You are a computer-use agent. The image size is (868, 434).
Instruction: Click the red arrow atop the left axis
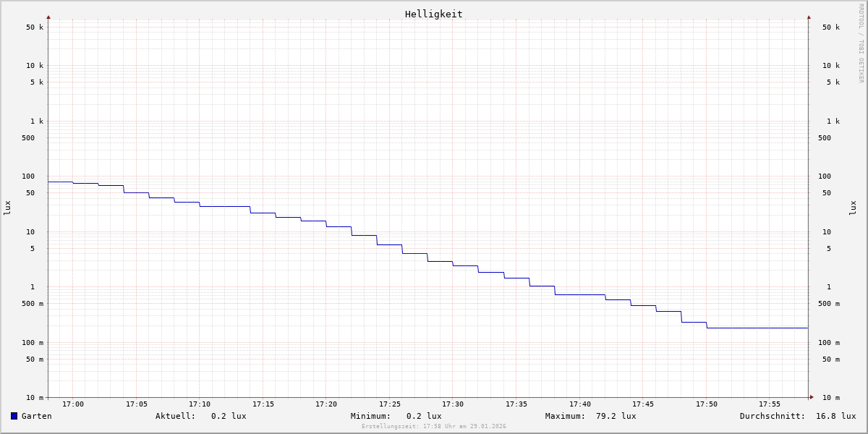pyautogui.click(x=48, y=17)
